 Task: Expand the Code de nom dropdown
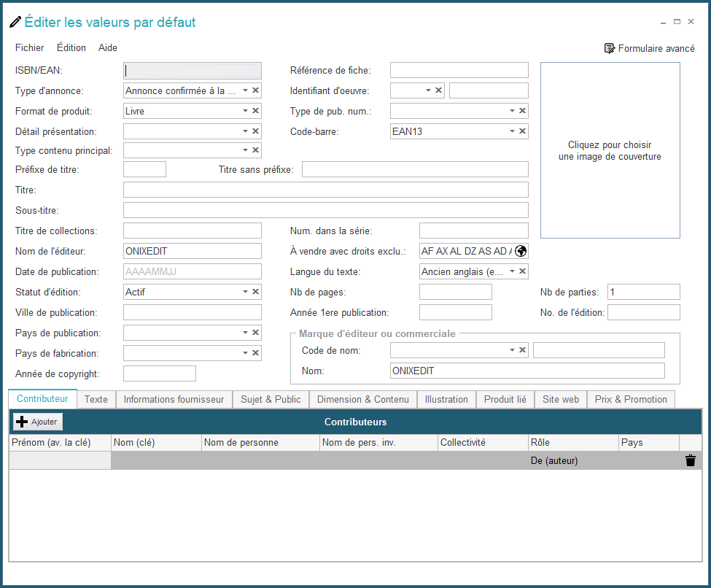pos(512,350)
